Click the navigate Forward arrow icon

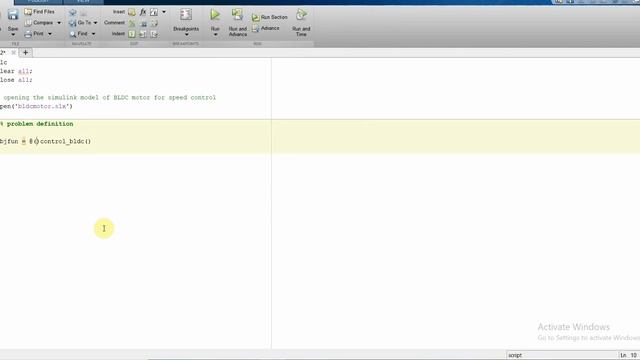tap(84, 13)
